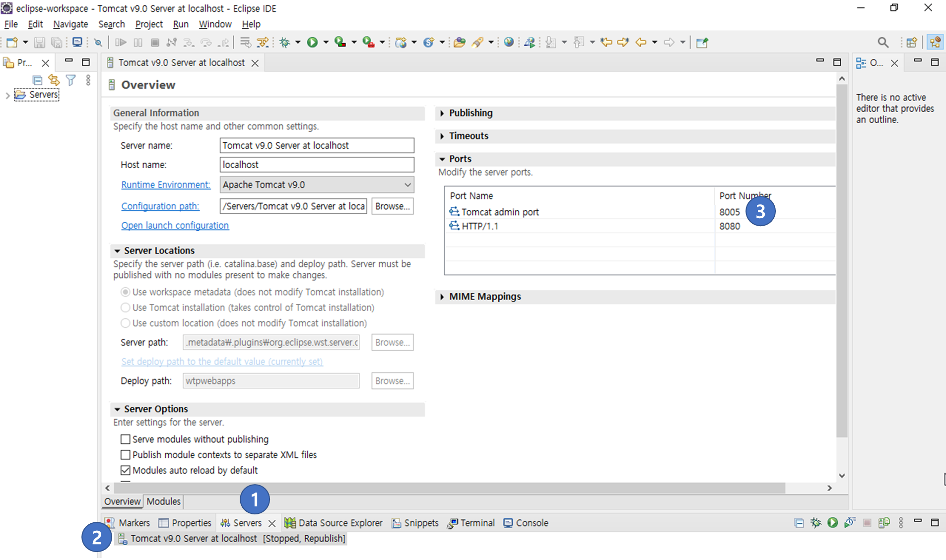Open the Window menu
The width and height of the screenshot is (946, 560).
click(215, 24)
